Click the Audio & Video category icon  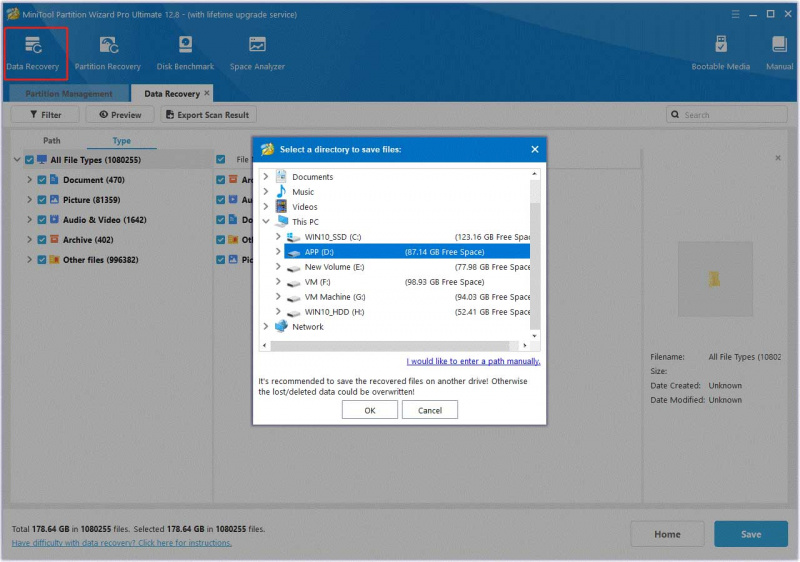pos(54,219)
